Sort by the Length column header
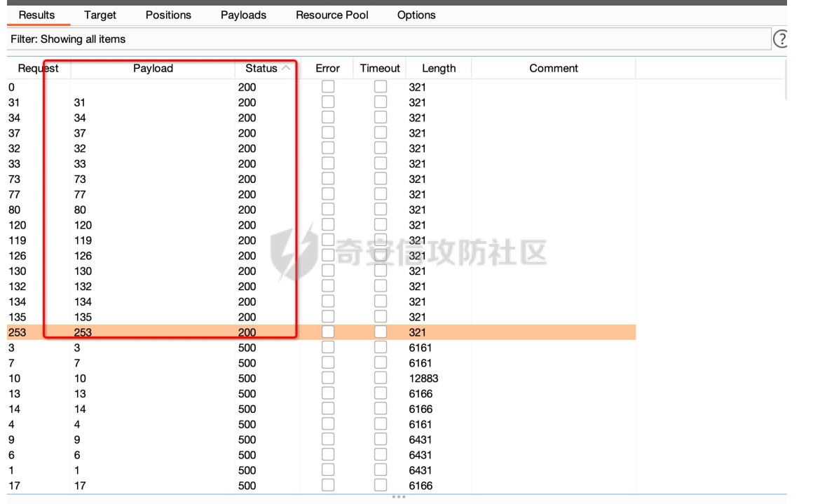 tap(439, 68)
